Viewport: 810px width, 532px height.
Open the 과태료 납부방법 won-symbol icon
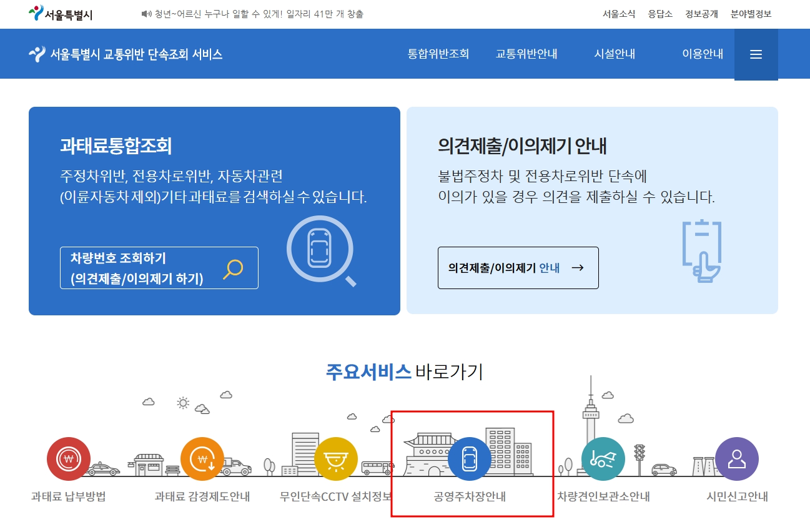click(x=68, y=460)
